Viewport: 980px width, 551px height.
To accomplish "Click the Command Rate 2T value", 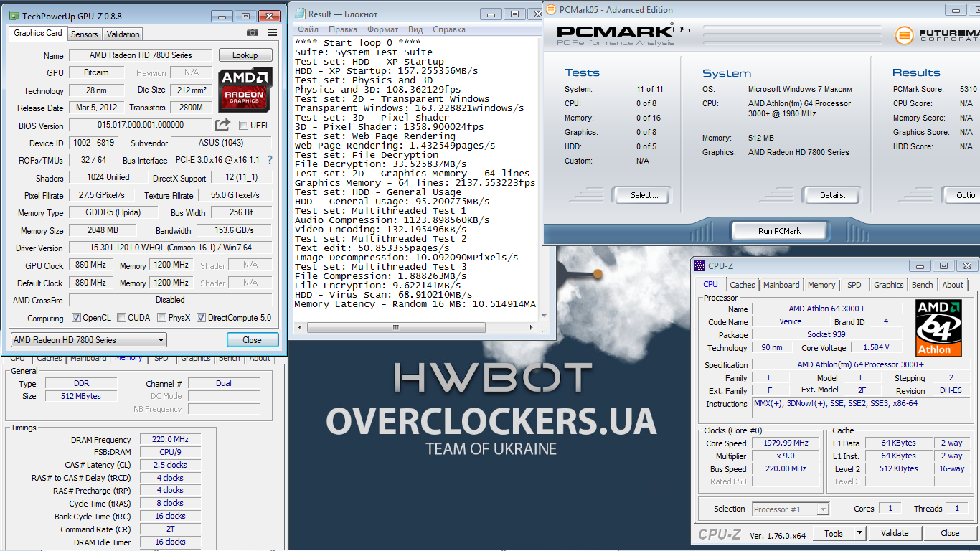I will pos(170,529).
